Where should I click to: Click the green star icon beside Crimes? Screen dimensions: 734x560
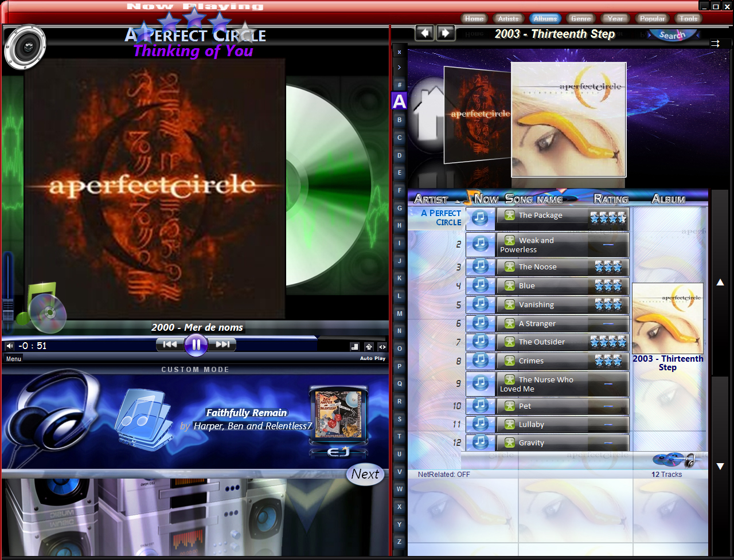coord(509,361)
